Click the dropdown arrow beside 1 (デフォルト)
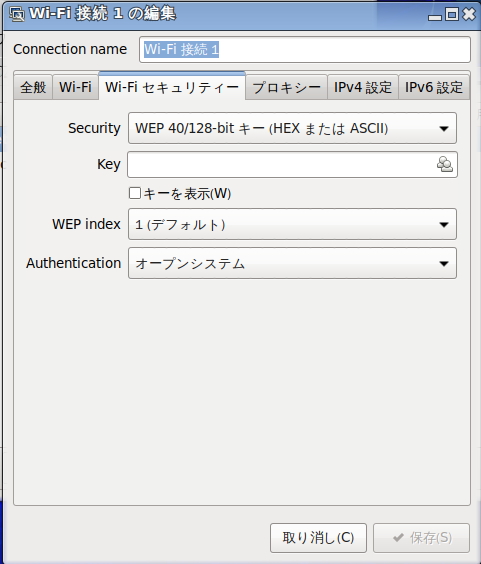The height and width of the screenshot is (564, 481). click(444, 224)
